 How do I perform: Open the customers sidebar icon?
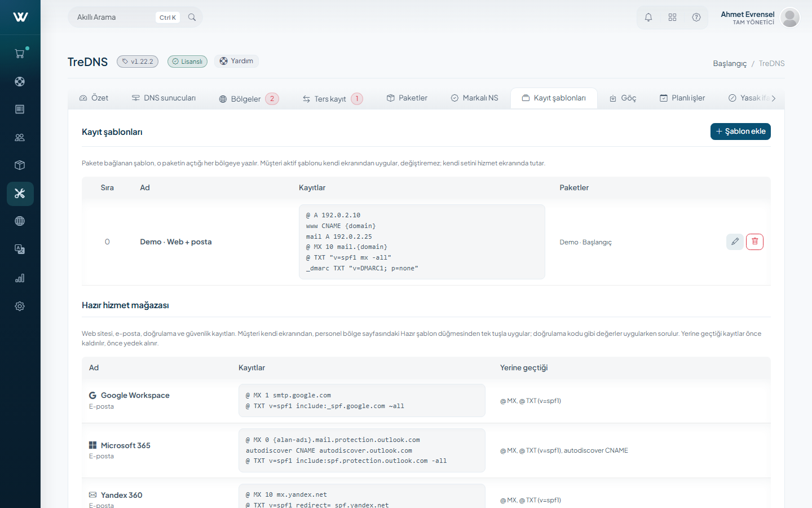click(20, 137)
